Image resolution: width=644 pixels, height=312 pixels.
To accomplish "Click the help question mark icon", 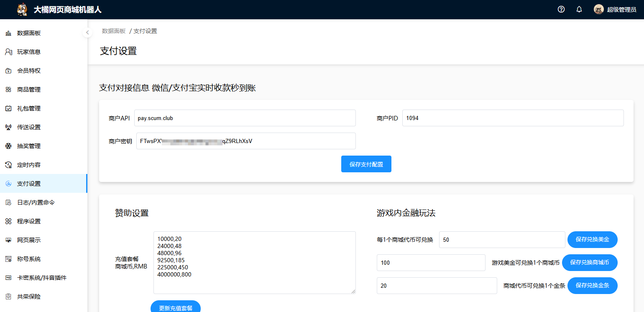I will pyautogui.click(x=561, y=9).
